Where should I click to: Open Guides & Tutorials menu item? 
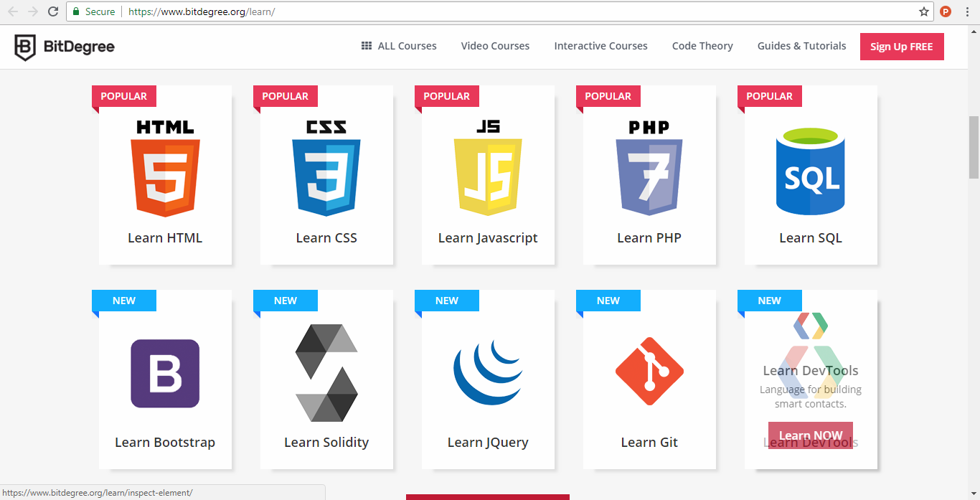tap(802, 46)
